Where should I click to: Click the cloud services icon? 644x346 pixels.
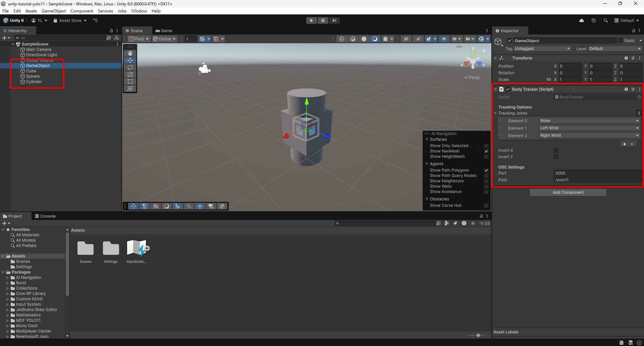click(582, 20)
